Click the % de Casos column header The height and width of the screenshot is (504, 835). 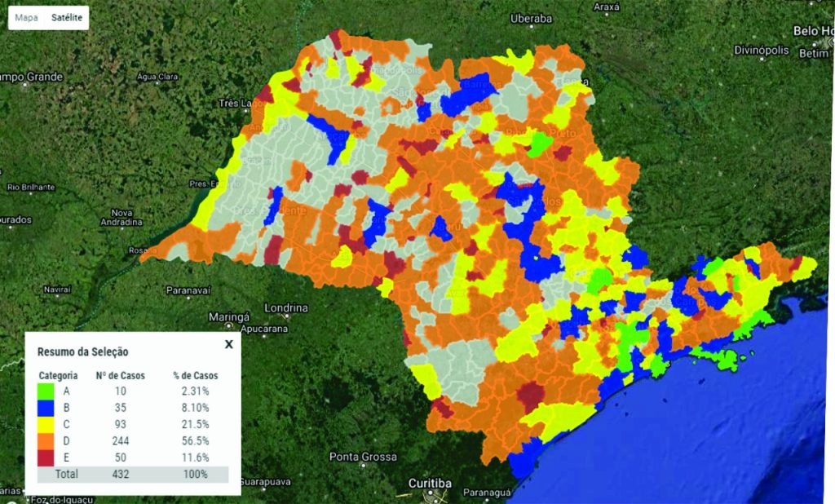(196, 376)
